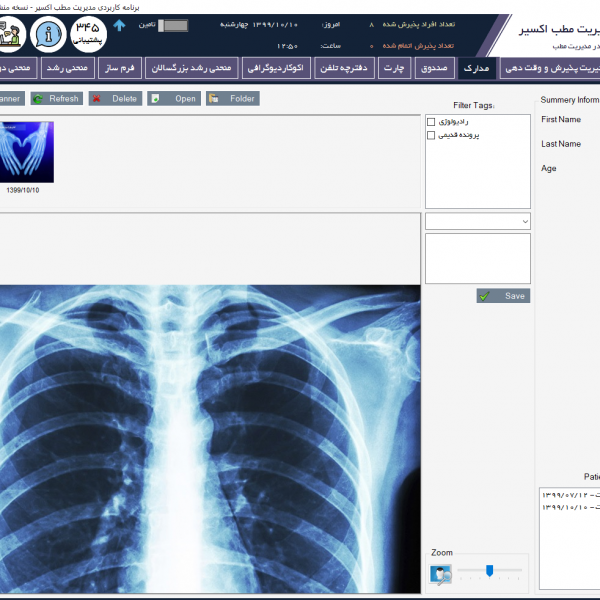Click the Folder toolbar button
The width and height of the screenshot is (600, 600).
click(x=232, y=99)
